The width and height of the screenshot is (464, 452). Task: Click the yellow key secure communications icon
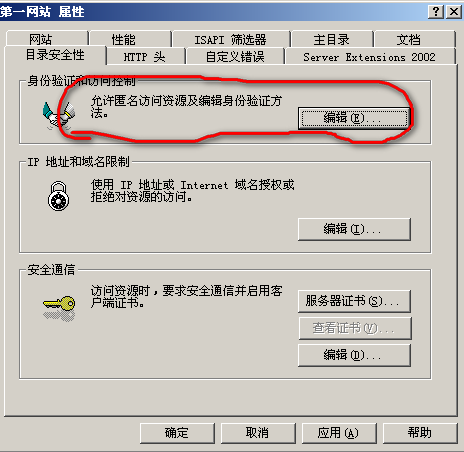point(59,308)
